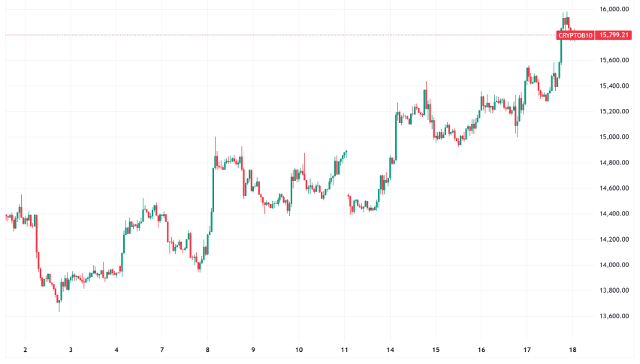
Task: Click the 14,000.00 price axis label
Action: (614, 265)
